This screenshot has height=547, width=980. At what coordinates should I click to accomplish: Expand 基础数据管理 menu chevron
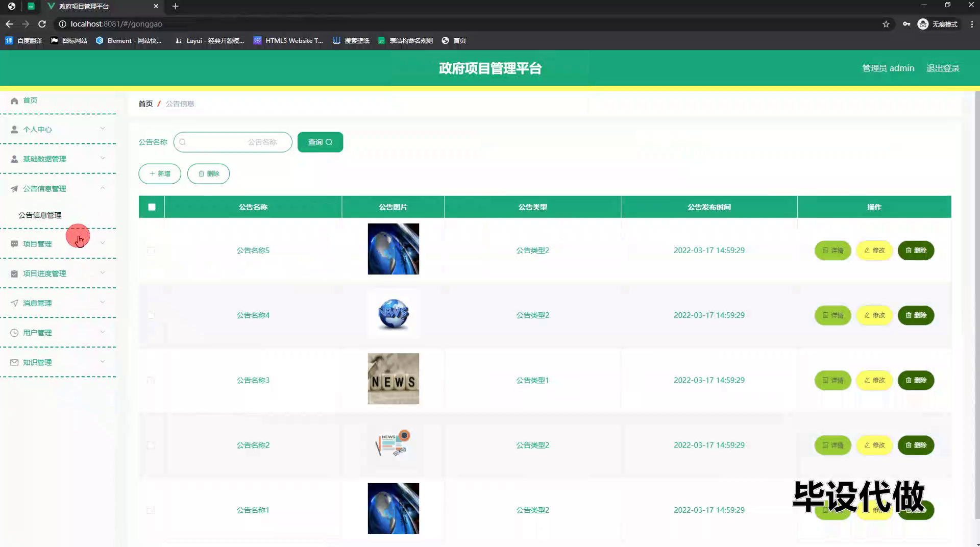pyautogui.click(x=103, y=158)
